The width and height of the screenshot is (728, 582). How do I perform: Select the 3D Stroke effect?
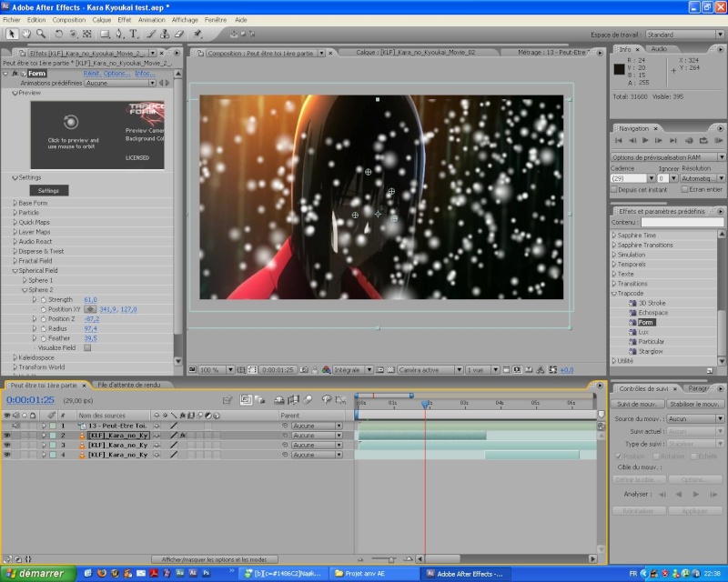(652, 303)
